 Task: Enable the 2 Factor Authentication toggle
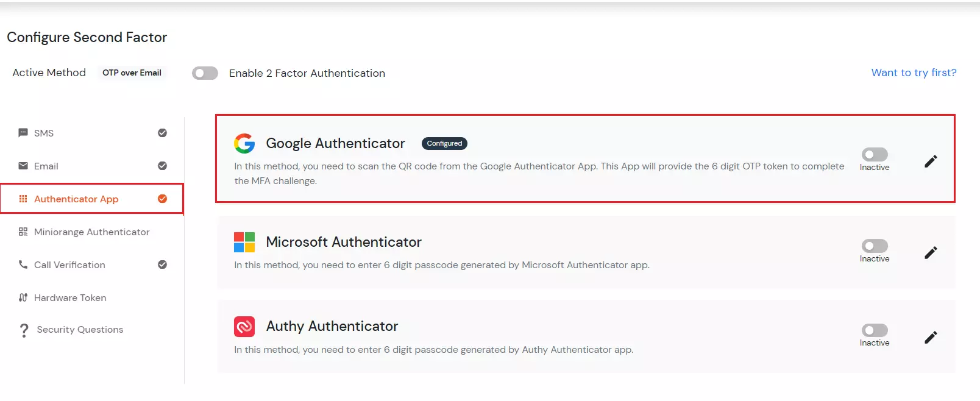[205, 73]
